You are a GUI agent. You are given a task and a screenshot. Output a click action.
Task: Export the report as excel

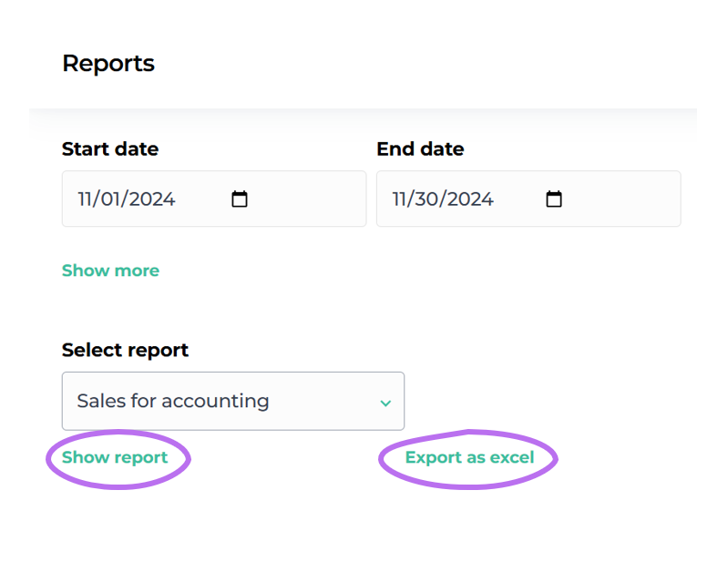tap(469, 457)
